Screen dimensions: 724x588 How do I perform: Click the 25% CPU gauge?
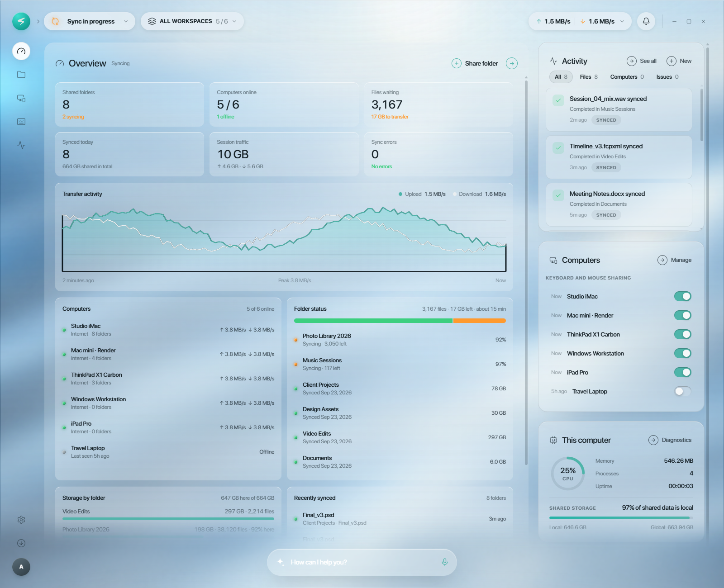pos(568,474)
